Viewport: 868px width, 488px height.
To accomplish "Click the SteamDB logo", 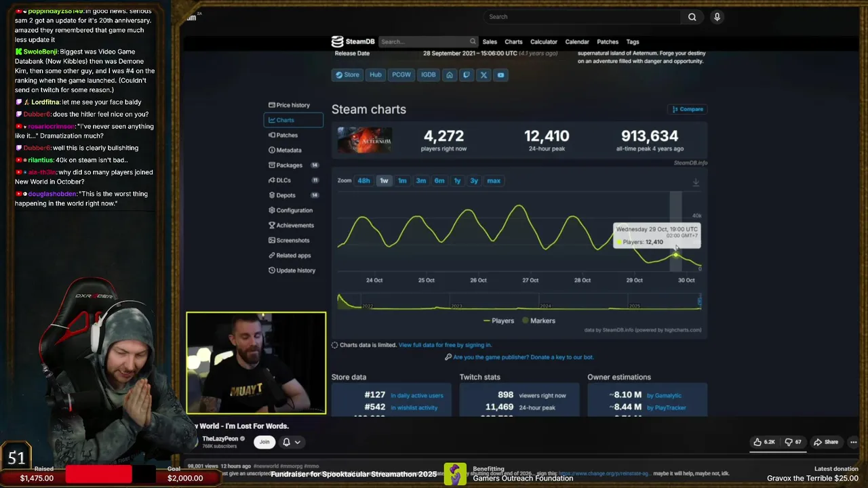I will click(353, 41).
